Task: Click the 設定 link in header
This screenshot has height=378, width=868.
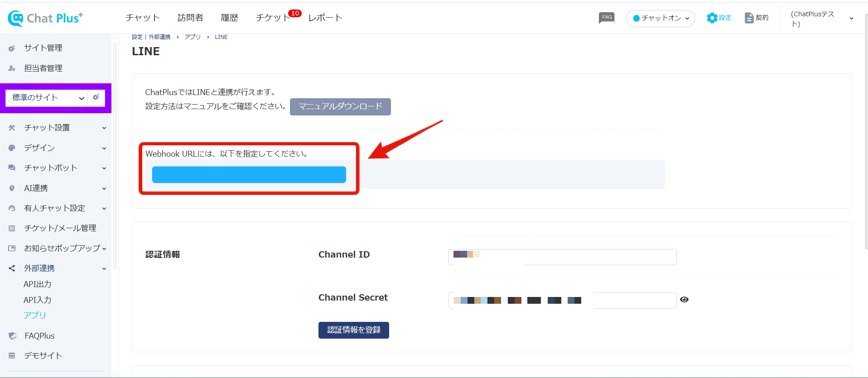Action: [x=725, y=18]
